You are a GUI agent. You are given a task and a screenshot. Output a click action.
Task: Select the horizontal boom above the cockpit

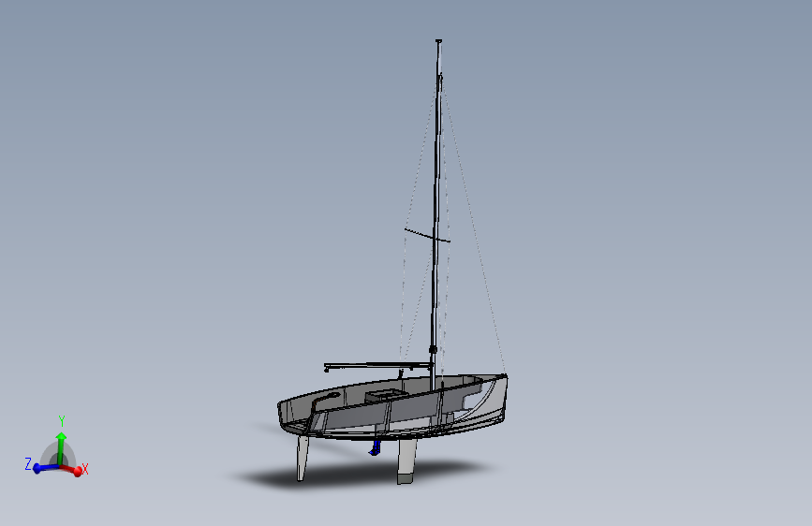pos(378,366)
